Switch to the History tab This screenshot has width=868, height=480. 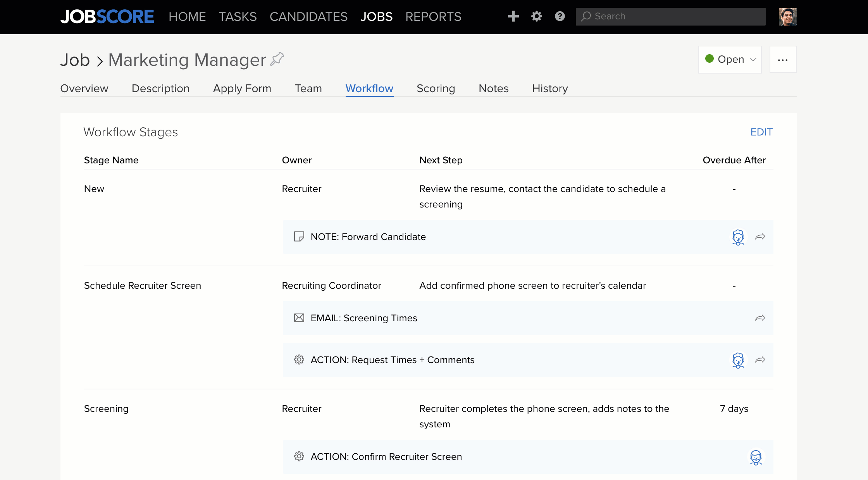(x=550, y=88)
